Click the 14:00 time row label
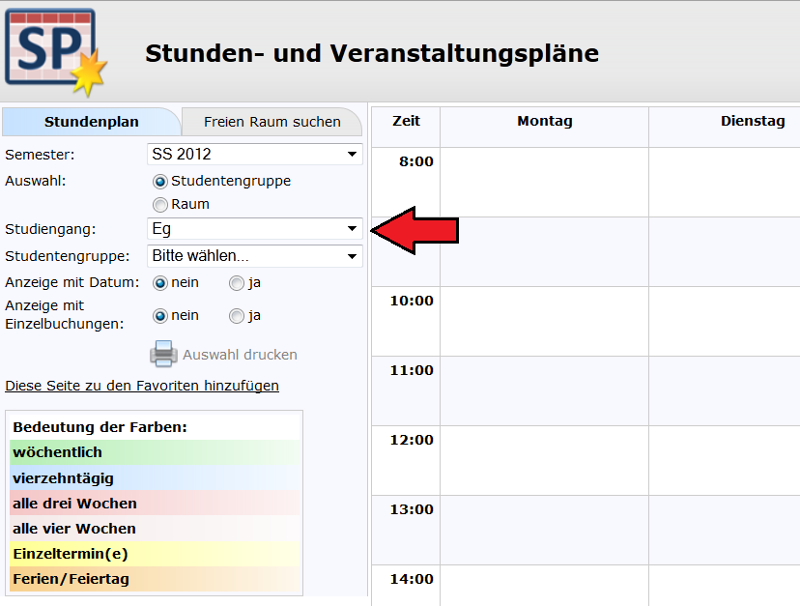This screenshot has width=800, height=606. click(x=412, y=579)
